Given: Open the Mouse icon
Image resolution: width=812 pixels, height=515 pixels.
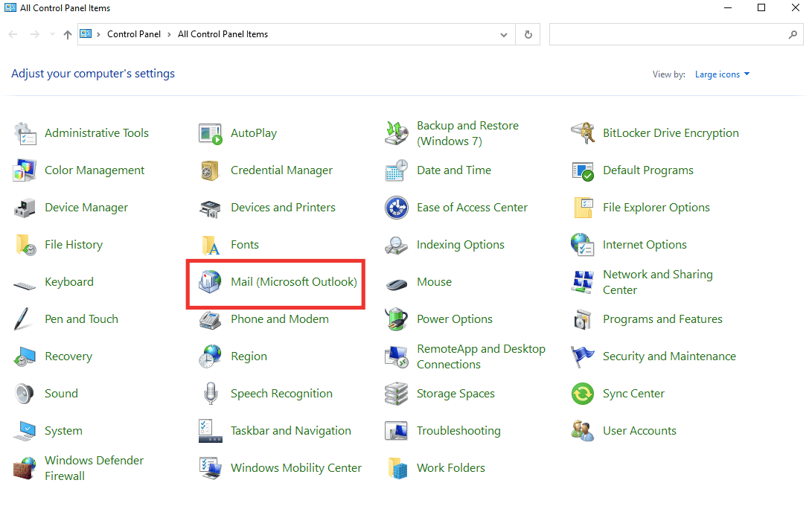Looking at the screenshot, I should tap(397, 284).
